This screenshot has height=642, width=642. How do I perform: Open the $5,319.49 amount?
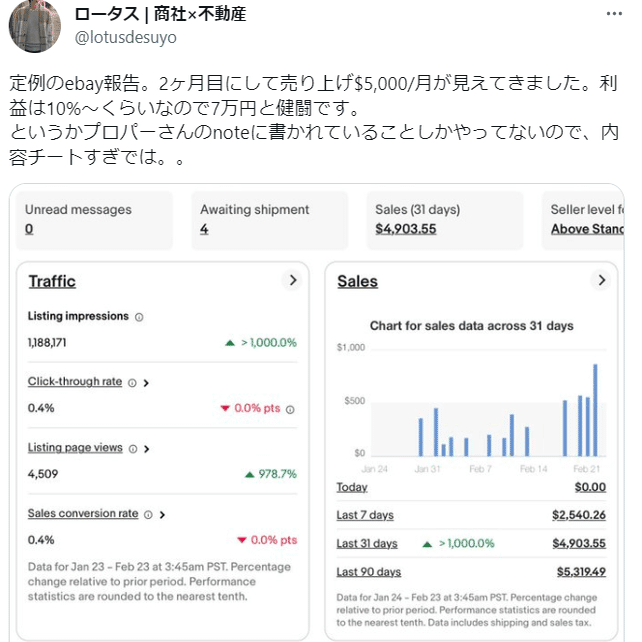click(581, 572)
